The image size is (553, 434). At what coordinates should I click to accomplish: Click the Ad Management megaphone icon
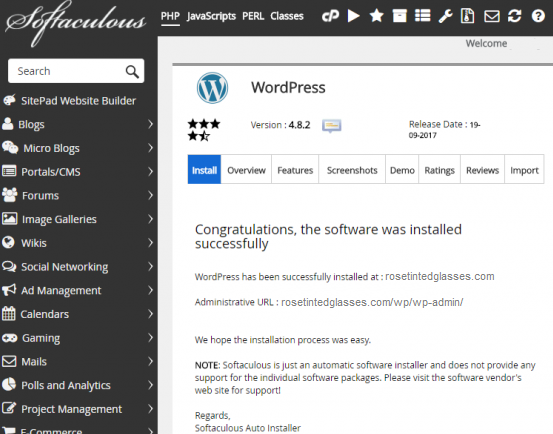(x=9, y=290)
